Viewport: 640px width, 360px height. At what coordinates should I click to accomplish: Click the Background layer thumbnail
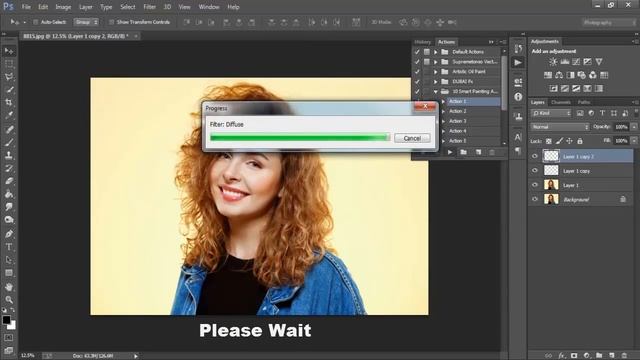pos(551,199)
